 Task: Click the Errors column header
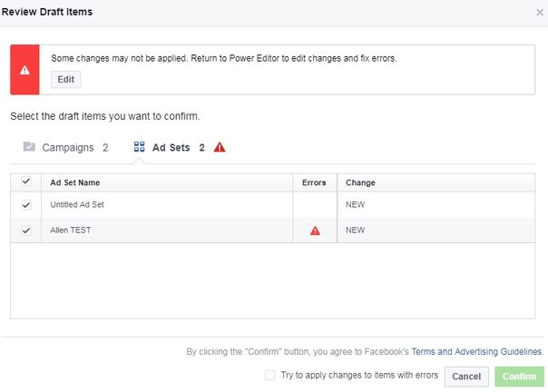coord(314,182)
